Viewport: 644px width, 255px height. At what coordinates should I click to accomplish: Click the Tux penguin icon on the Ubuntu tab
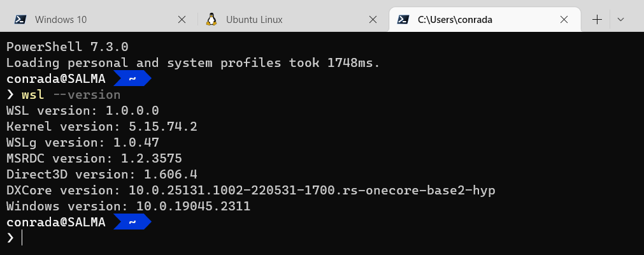click(x=212, y=19)
